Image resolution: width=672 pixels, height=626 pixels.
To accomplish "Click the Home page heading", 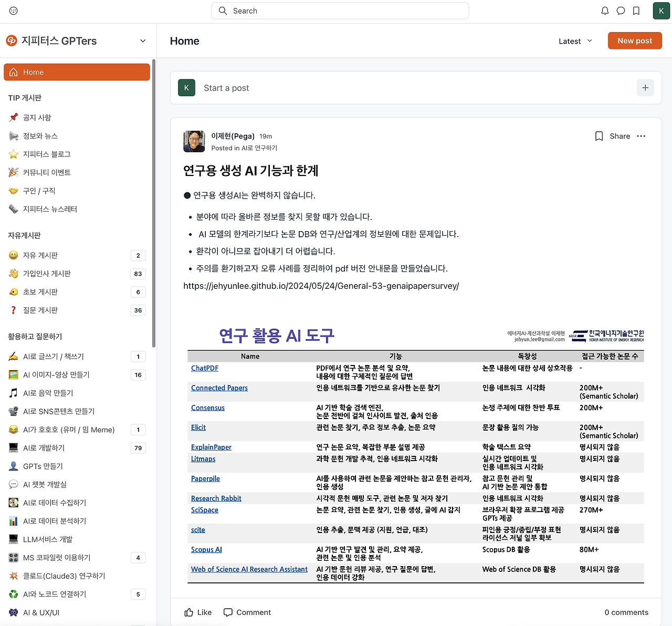I will pos(185,41).
